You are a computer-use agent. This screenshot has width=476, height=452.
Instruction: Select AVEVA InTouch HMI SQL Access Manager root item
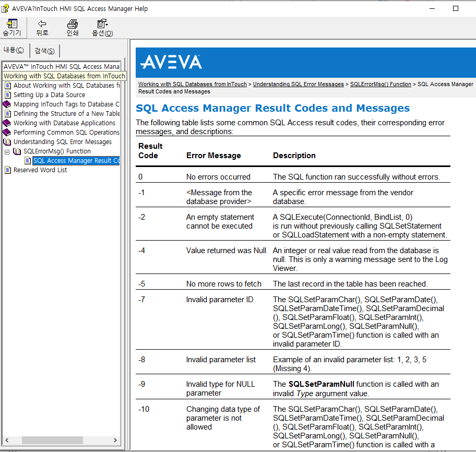(x=61, y=66)
